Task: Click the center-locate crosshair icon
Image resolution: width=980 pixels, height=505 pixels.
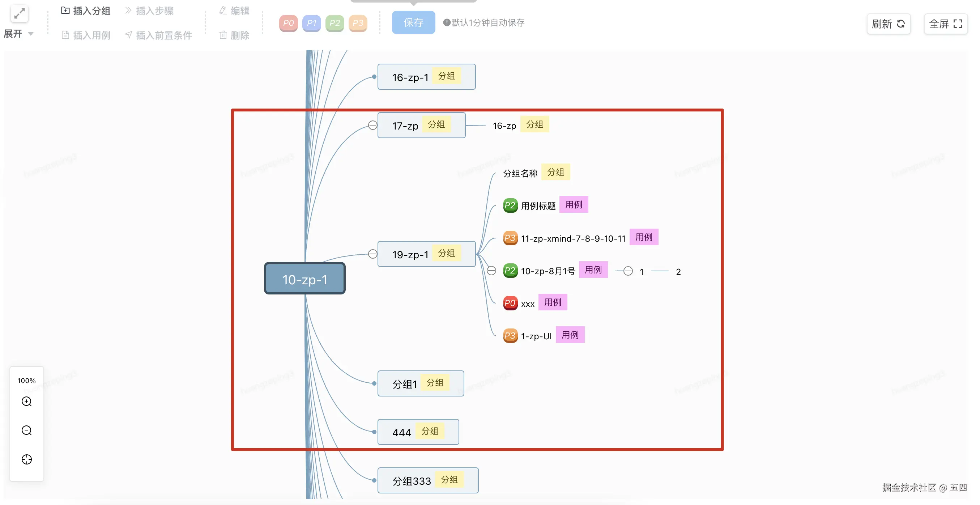Action: coord(27,459)
